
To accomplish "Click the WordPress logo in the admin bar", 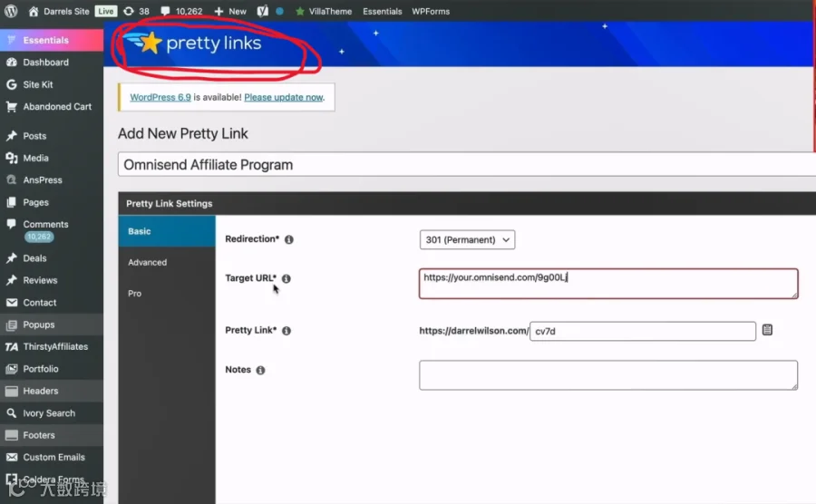I will [11, 11].
